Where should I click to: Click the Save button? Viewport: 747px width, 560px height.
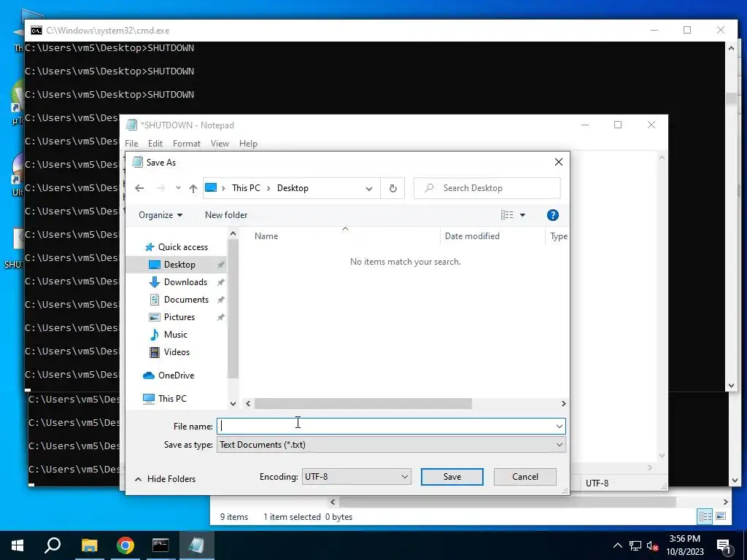[452, 477]
